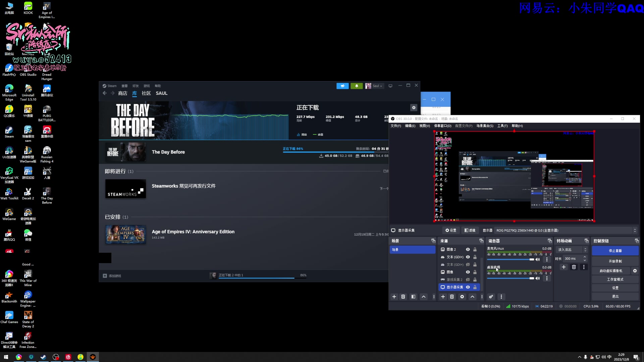The height and width of the screenshot is (362, 644).
Task: Click The Day Before download thumbnail
Action: (x=125, y=152)
